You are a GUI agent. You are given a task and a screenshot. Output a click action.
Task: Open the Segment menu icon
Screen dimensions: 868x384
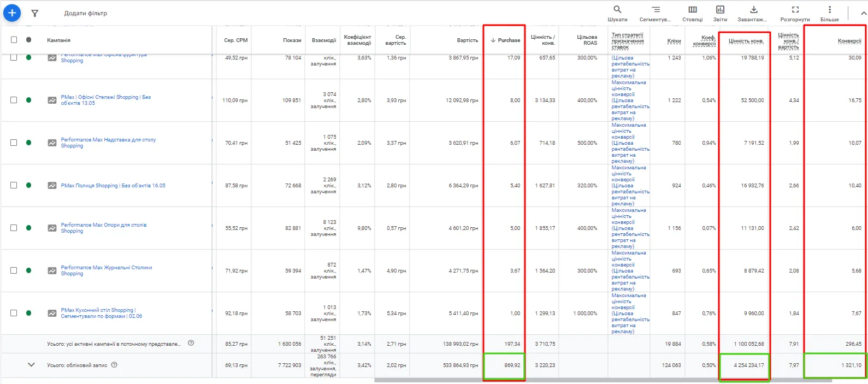tap(656, 10)
